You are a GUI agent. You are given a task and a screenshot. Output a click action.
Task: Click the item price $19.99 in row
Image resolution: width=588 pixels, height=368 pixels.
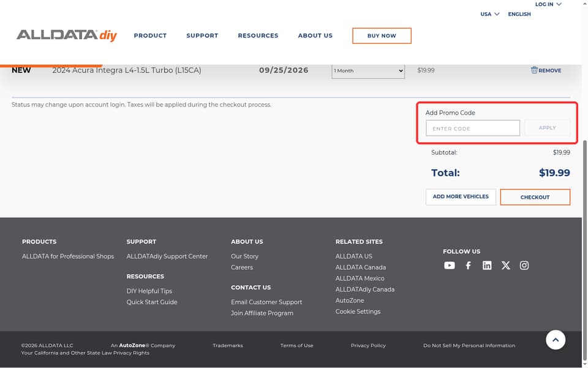tap(426, 70)
